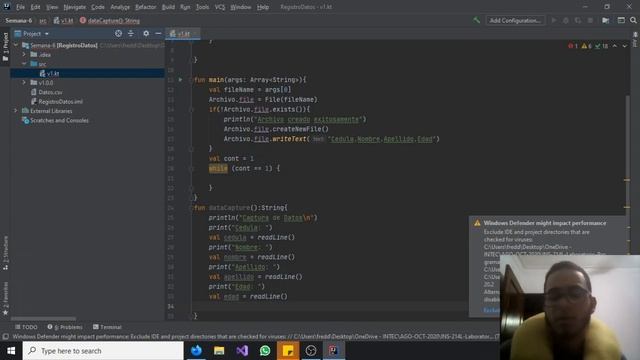Open the File menu
Viewport: 640px width, 360px height.
(20, 7)
